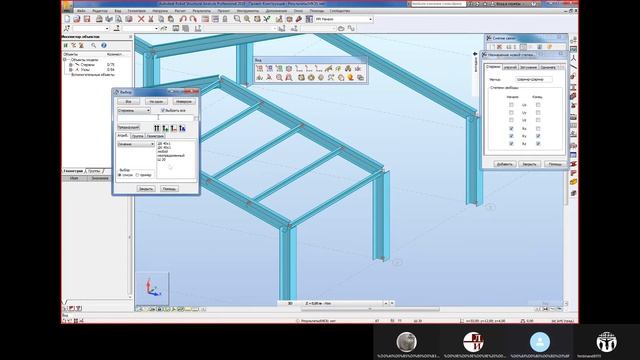Expand the Узлы tree node
The image size is (640, 360).
[x=71, y=69]
